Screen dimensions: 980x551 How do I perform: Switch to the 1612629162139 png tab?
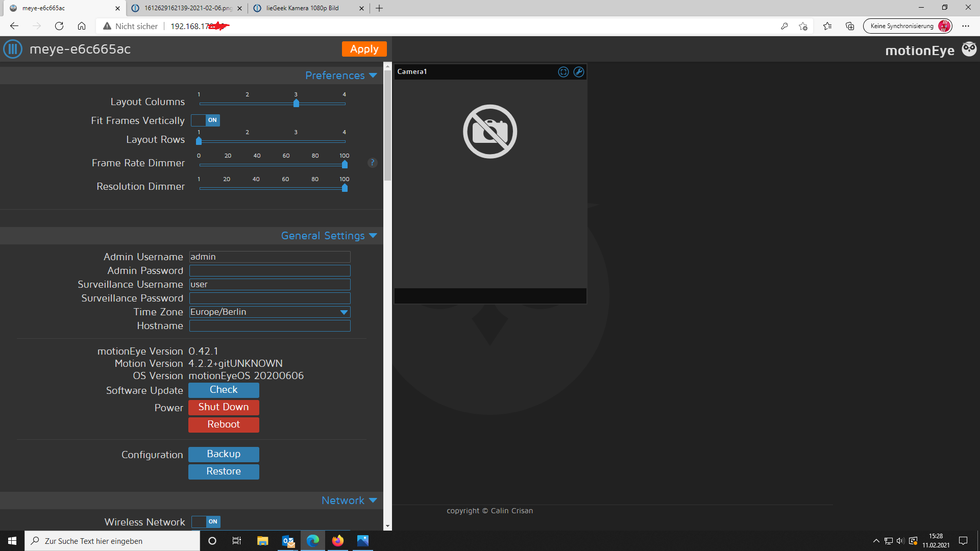tap(187, 8)
